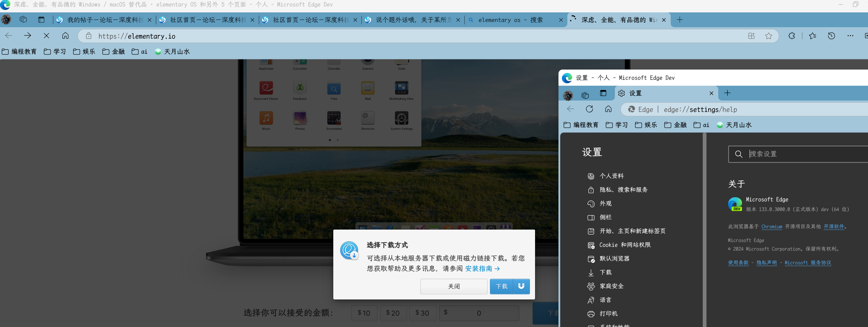
Task: Select the $10 payment amount
Action: point(364,313)
